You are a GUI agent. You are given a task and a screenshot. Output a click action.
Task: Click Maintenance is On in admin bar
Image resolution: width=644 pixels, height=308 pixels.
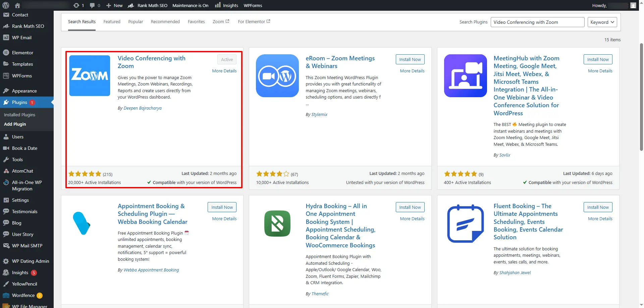(x=190, y=5)
